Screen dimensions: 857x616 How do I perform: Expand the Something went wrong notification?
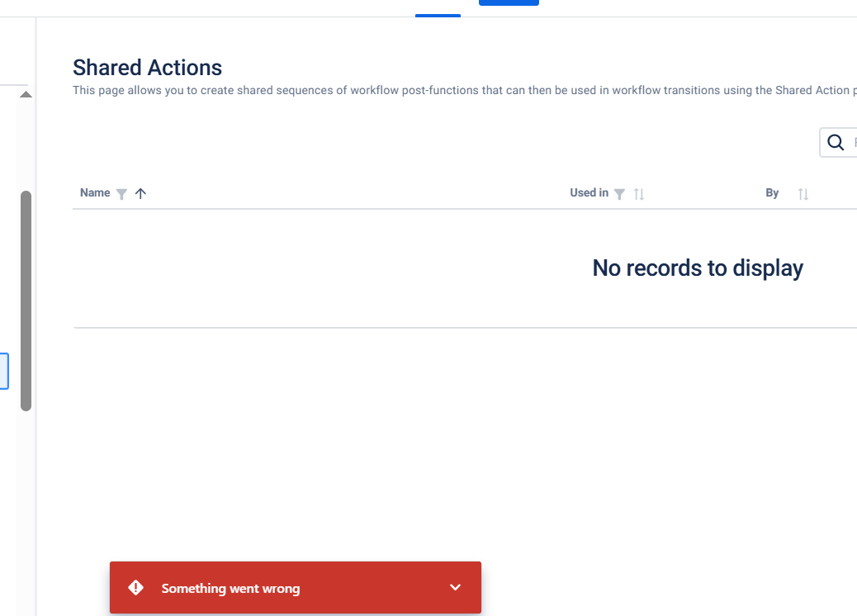tap(455, 588)
